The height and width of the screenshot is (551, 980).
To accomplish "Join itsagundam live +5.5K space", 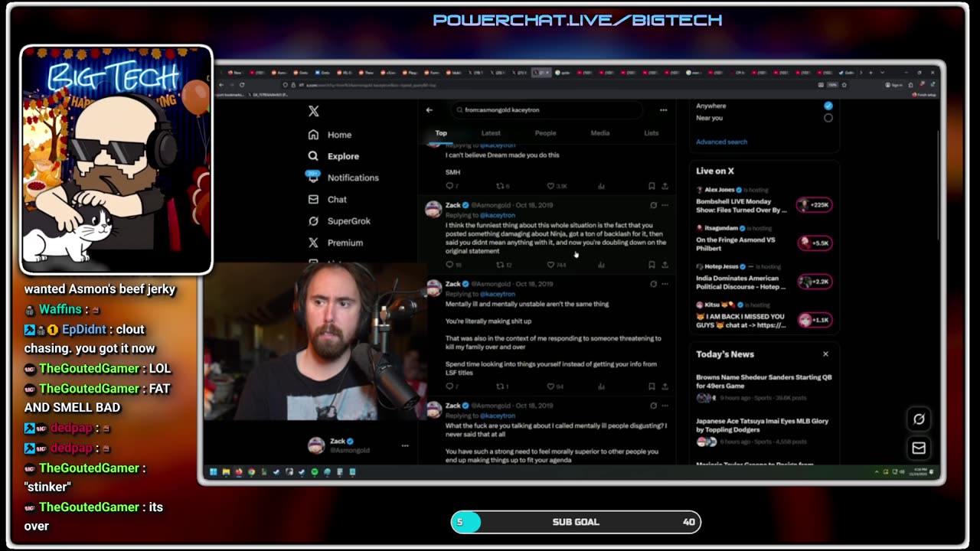I will 814,243.
